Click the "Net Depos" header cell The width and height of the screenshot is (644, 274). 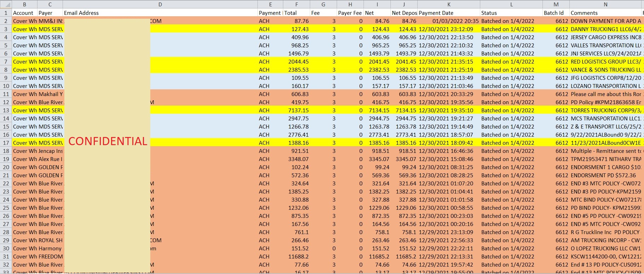(x=404, y=13)
